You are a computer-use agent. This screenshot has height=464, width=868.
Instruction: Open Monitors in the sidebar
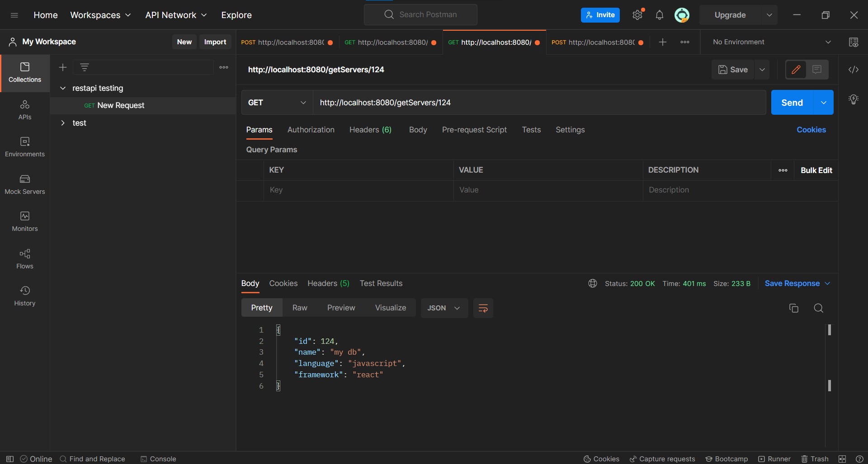click(25, 222)
